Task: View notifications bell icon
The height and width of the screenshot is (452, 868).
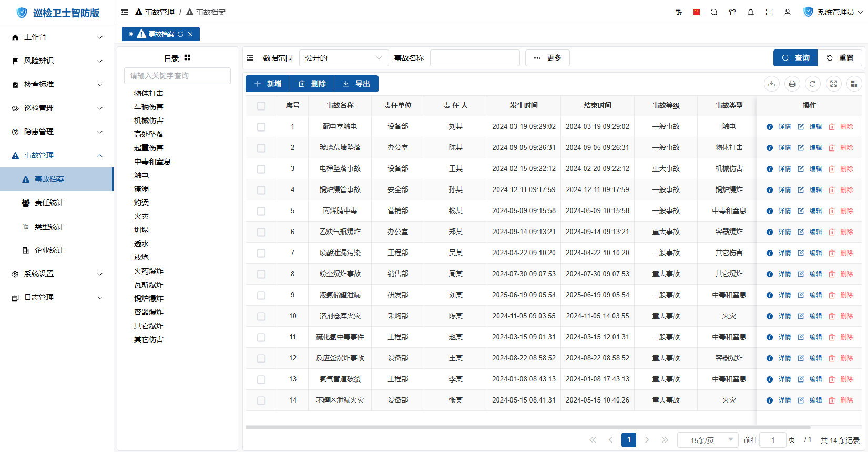Action: tap(751, 12)
